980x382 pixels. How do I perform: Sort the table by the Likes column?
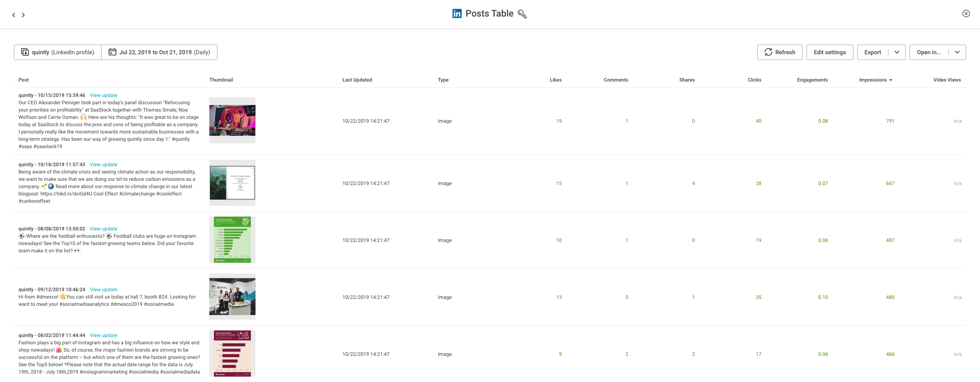tap(556, 80)
